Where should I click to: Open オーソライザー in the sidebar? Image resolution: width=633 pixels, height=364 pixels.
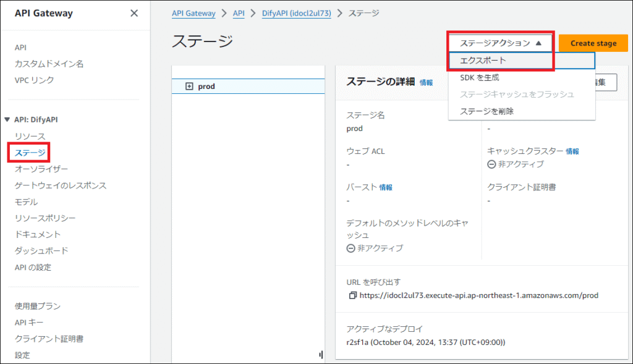click(41, 169)
